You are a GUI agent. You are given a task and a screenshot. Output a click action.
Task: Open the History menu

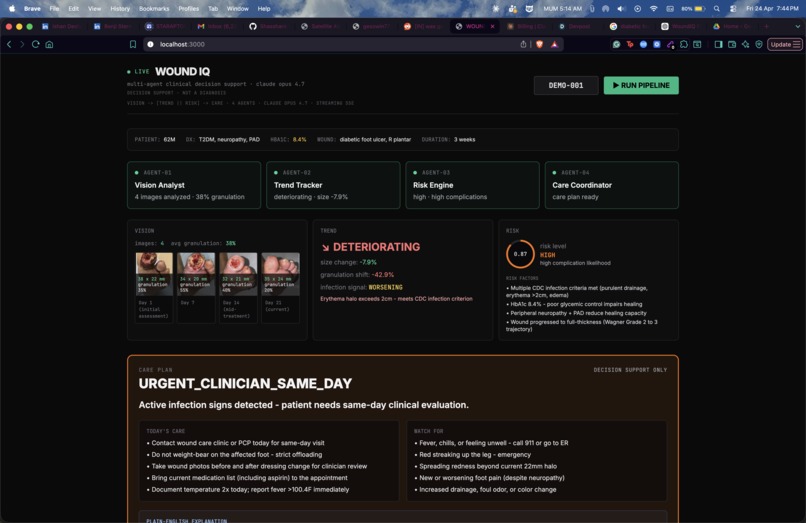click(x=120, y=9)
